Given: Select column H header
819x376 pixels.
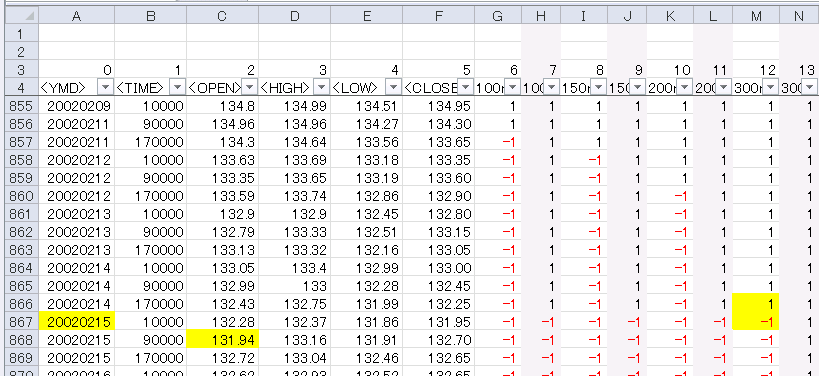Looking at the screenshot, I should (x=541, y=16).
